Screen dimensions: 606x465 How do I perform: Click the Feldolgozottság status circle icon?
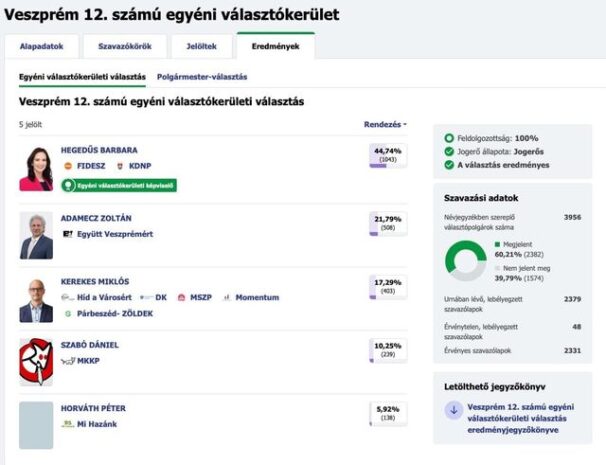click(449, 138)
